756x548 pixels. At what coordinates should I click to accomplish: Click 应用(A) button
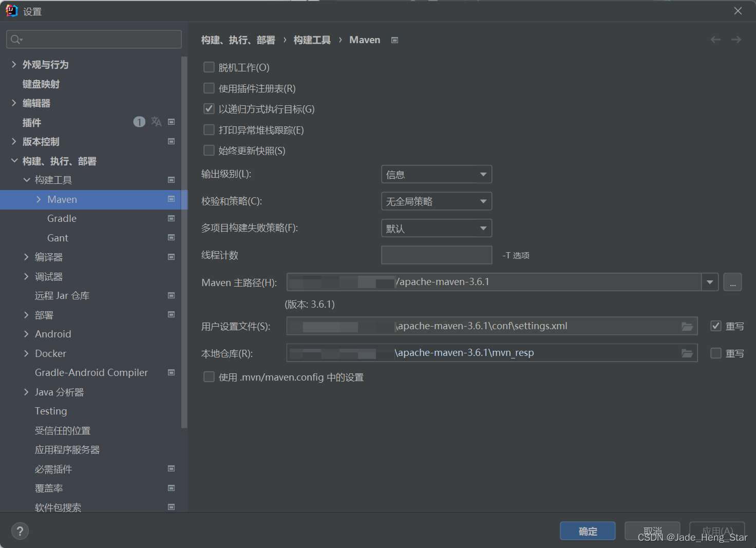pos(717,531)
